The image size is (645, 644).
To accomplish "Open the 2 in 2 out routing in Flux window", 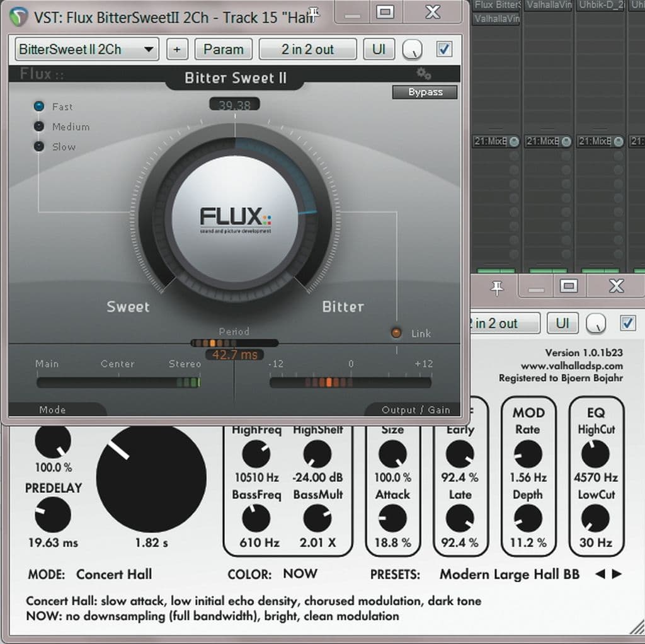I will (307, 49).
